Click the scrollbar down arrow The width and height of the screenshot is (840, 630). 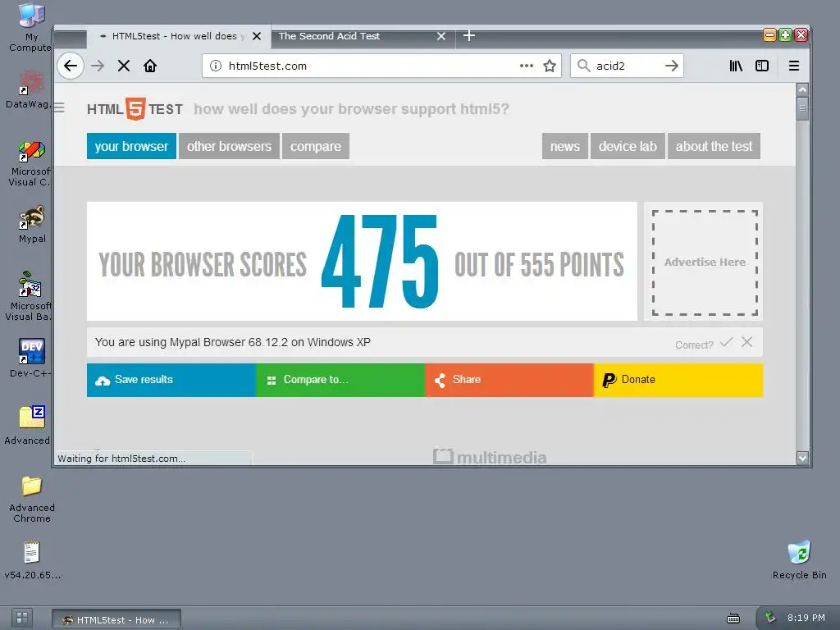(802, 458)
